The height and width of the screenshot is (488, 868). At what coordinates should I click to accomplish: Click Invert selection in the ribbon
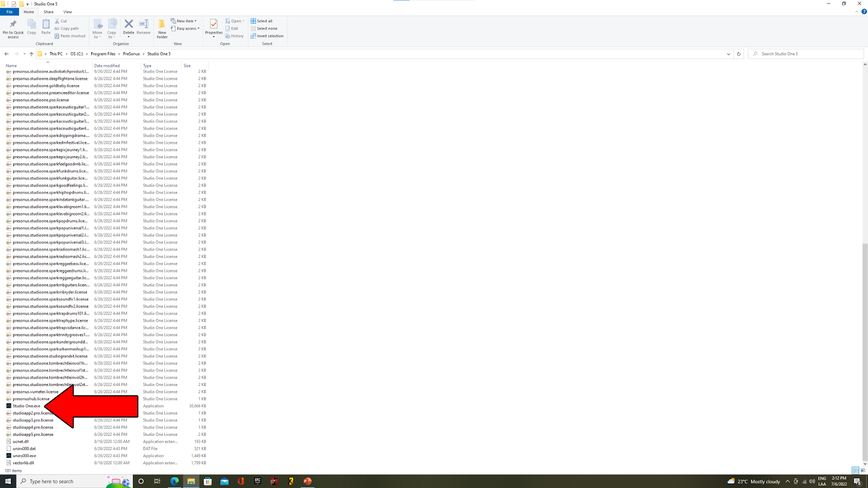[267, 36]
